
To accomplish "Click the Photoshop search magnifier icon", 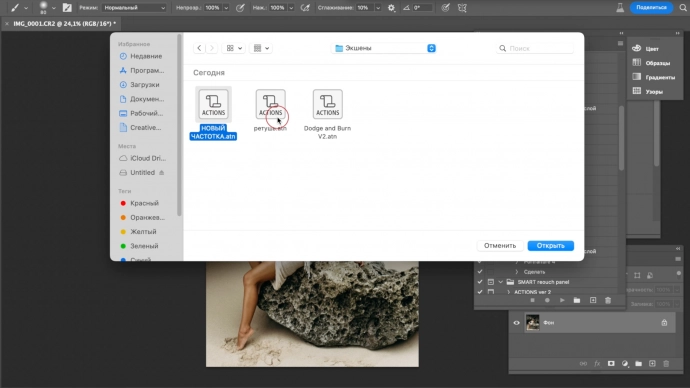I will [x=683, y=7].
